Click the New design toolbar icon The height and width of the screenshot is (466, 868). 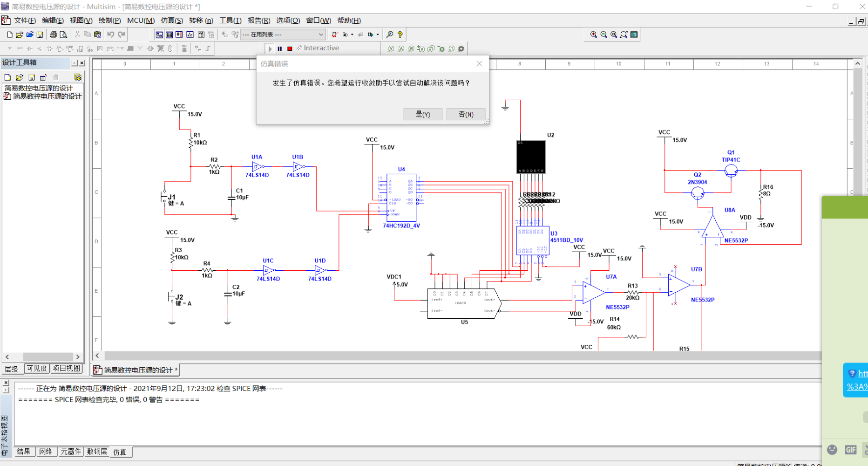point(9,34)
